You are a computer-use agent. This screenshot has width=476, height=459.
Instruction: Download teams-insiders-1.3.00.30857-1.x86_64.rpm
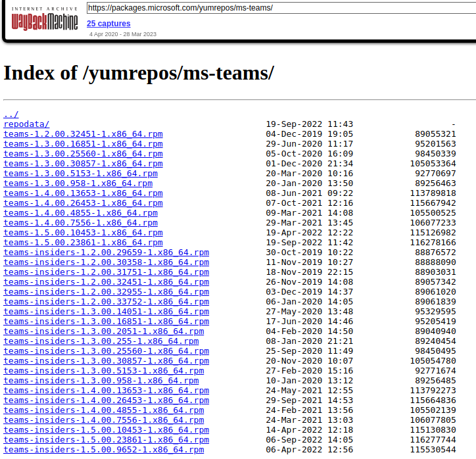[x=107, y=361]
